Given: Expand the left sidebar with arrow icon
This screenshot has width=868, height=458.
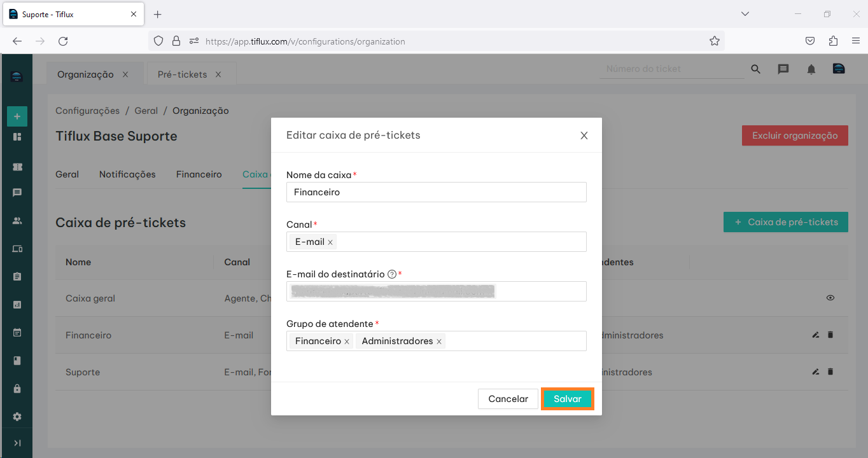Looking at the screenshot, I should tap(17, 443).
